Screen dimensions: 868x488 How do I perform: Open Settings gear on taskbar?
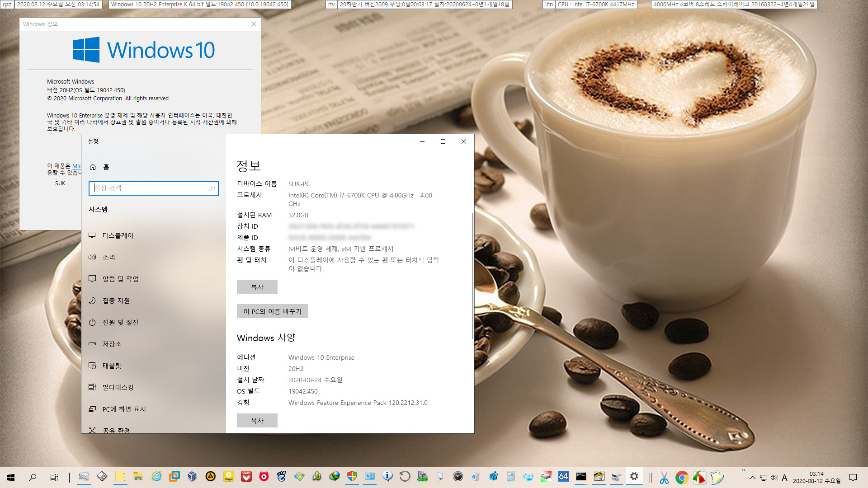pyautogui.click(x=634, y=477)
